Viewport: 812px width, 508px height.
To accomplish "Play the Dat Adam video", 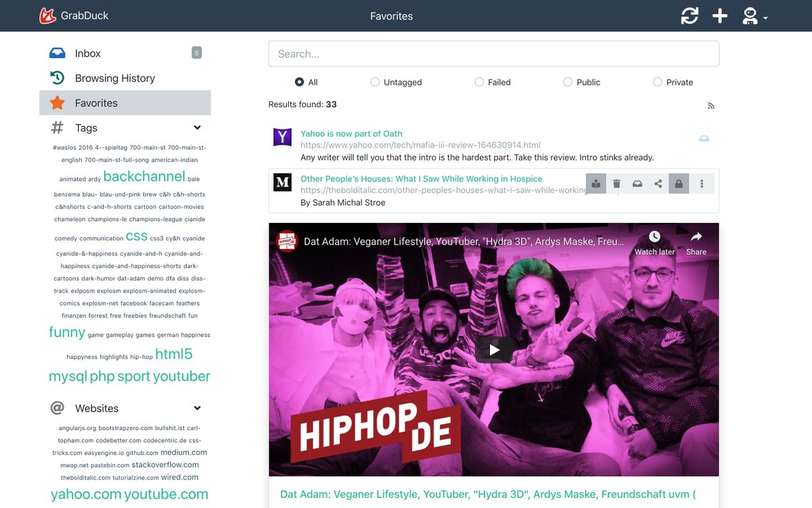I will click(x=494, y=350).
